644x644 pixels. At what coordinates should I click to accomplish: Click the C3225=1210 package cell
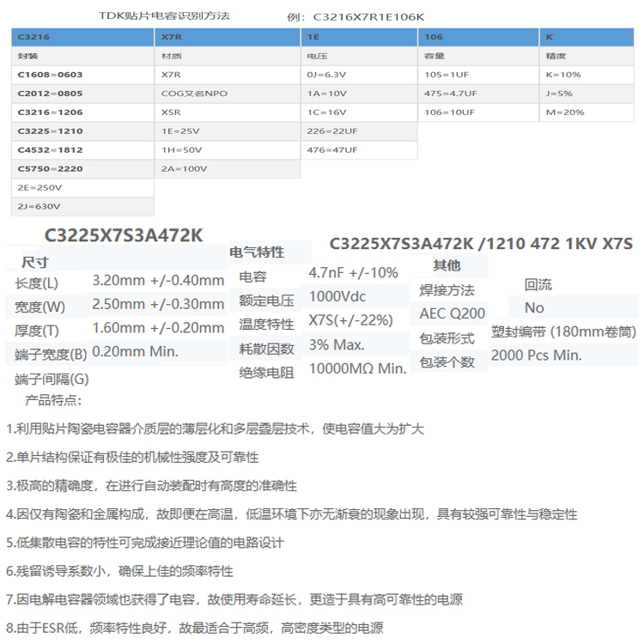click(82, 131)
